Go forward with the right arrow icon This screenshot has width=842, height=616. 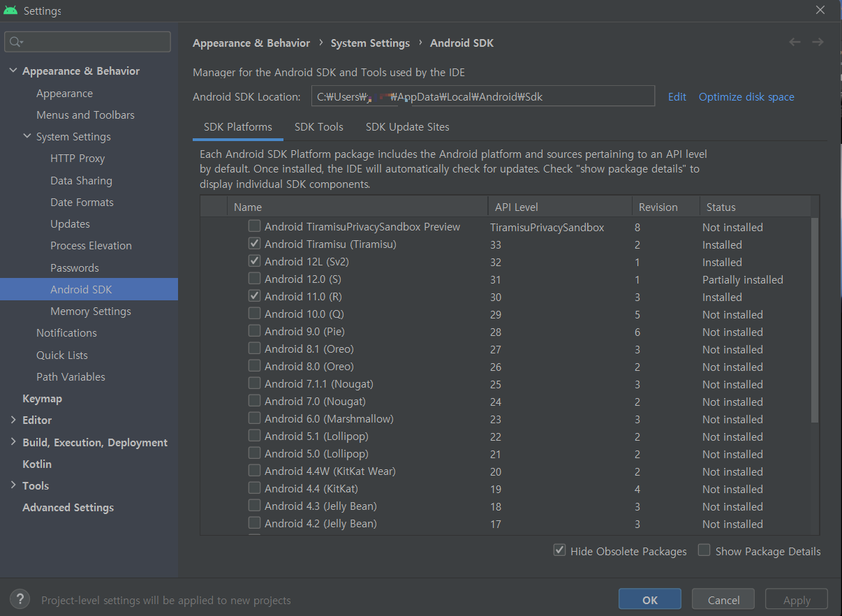tap(818, 43)
